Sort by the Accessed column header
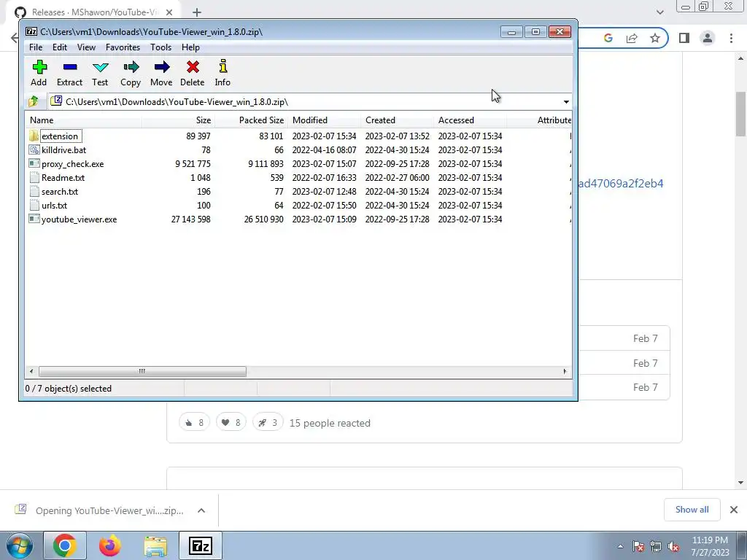 [470, 120]
